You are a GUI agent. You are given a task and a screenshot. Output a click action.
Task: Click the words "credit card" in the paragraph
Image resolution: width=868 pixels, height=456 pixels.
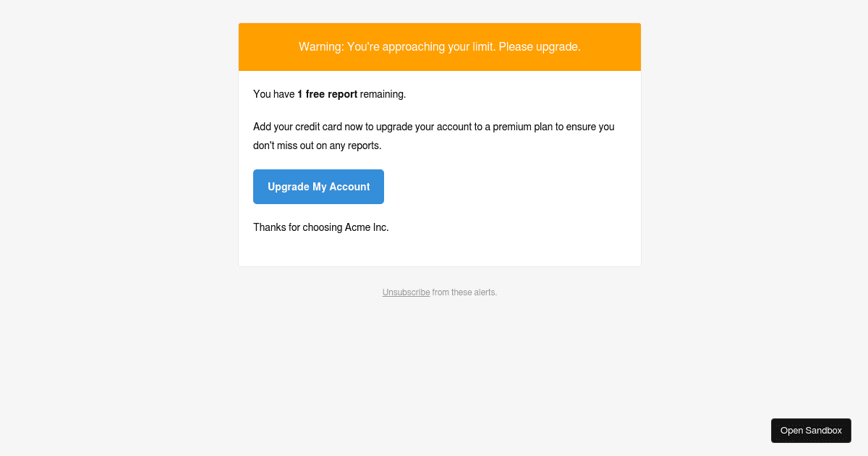point(318,127)
